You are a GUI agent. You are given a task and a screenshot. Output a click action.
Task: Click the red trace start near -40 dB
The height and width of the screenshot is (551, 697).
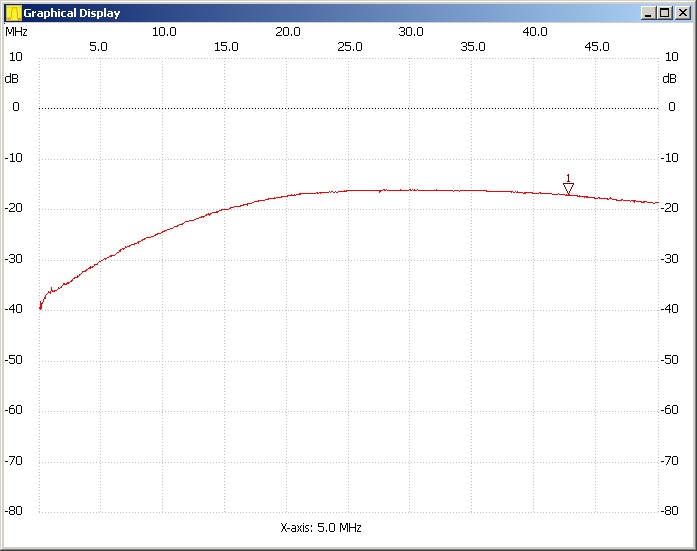coord(41,303)
